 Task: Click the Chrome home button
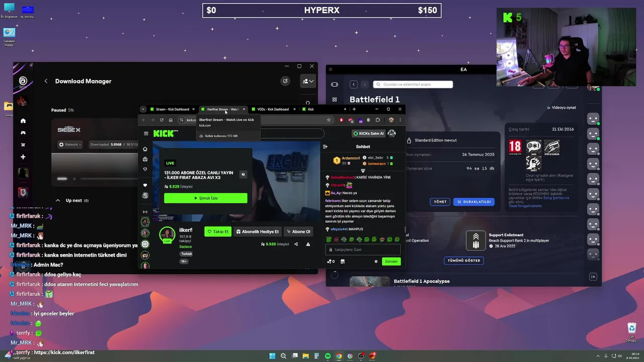tap(171, 120)
